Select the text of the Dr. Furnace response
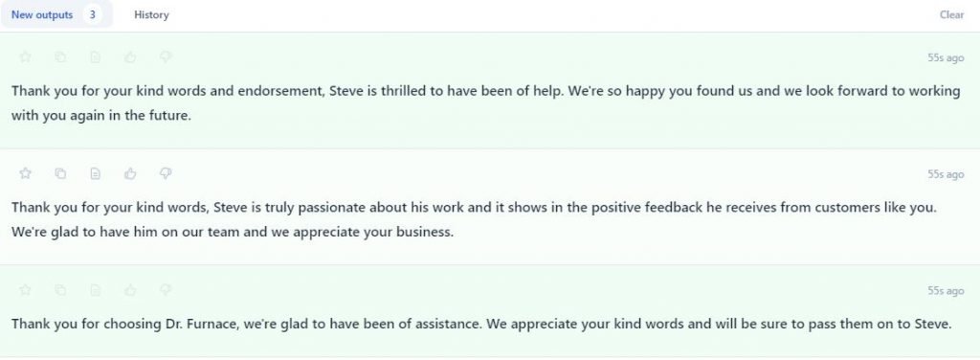The width and height of the screenshot is (980, 360). 481,325
